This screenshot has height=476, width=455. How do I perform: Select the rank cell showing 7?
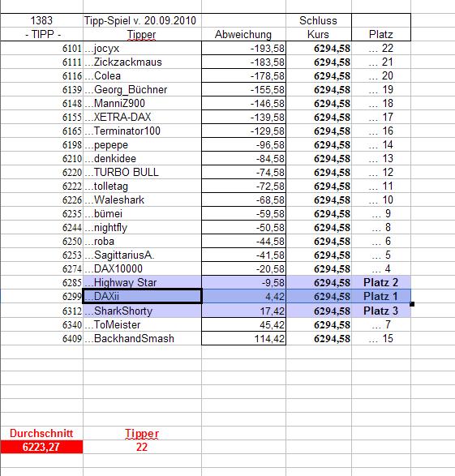(381, 325)
